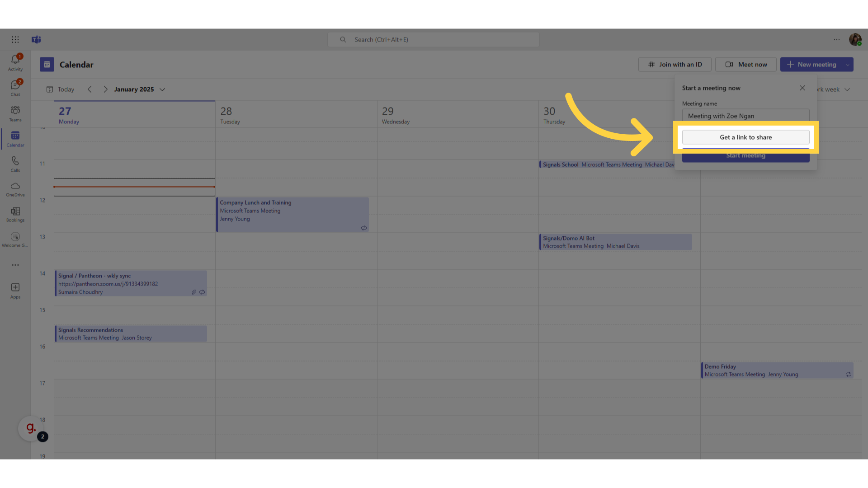Click Get a link to share button
Viewport: 868px width, 488px height.
point(745,137)
